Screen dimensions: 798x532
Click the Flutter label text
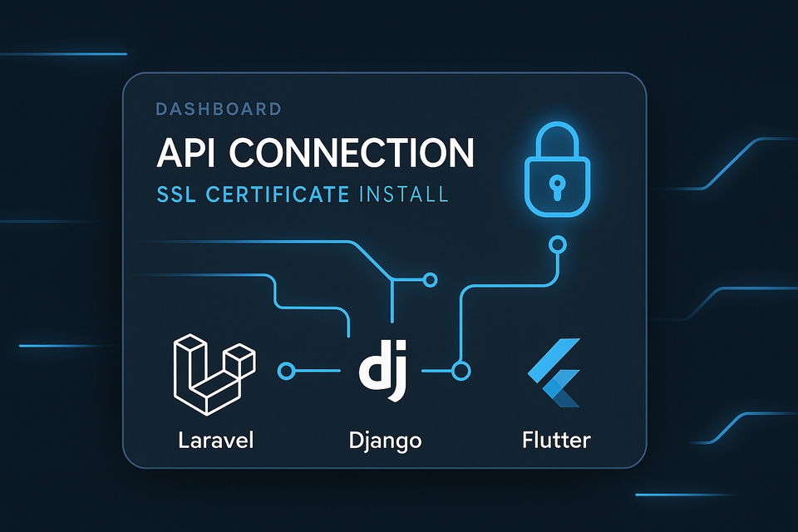click(556, 440)
